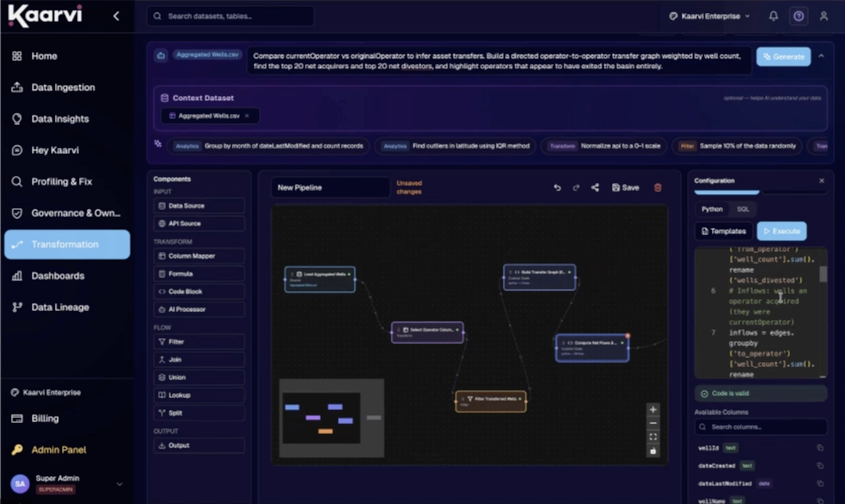The height and width of the screenshot is (504, 845).
Task: Click the help question mark icon
Action: point(799,16)
